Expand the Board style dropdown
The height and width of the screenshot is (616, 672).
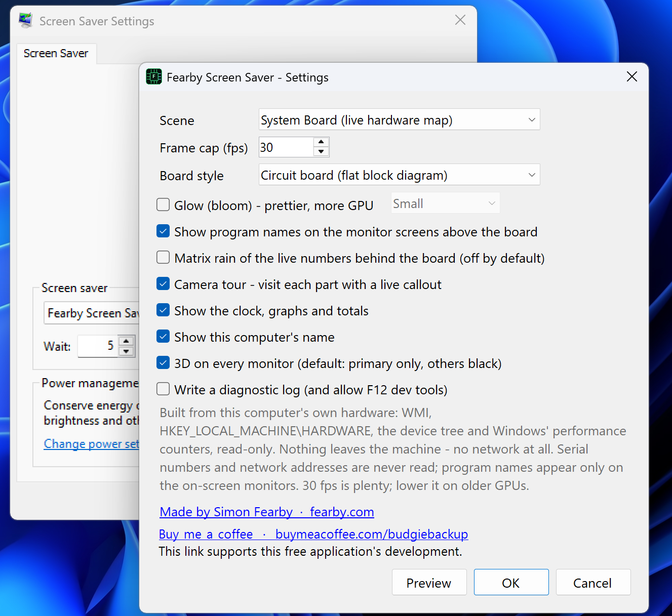click(x=399, y=175)
